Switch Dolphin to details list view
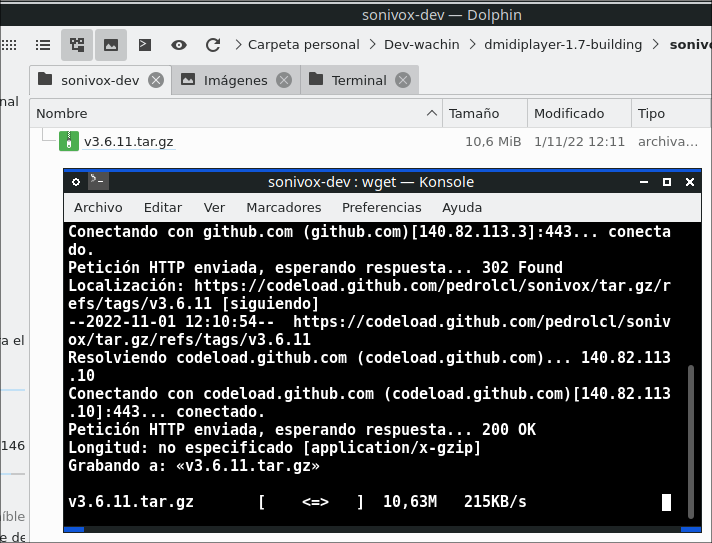This screenshot has height=543, width=712. pos(43,45)
